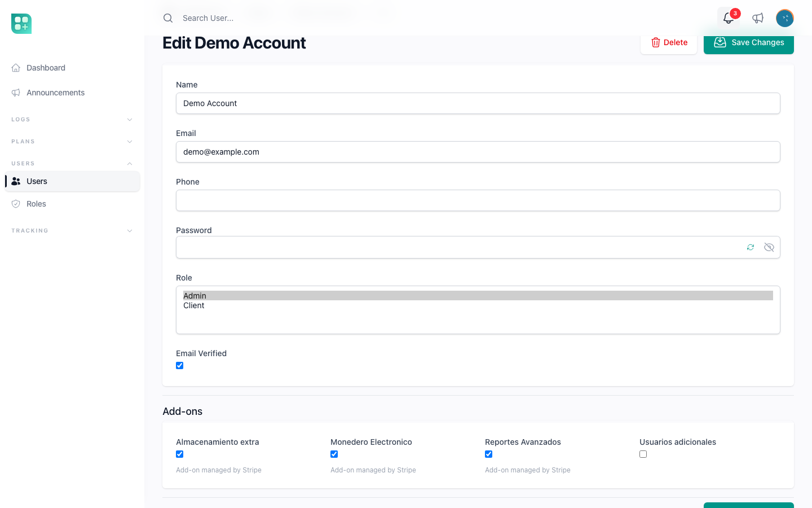Click the search magnifier icon
Image resolution: width=812 pixels, height=508 pixels.
[x=168, y=18]
